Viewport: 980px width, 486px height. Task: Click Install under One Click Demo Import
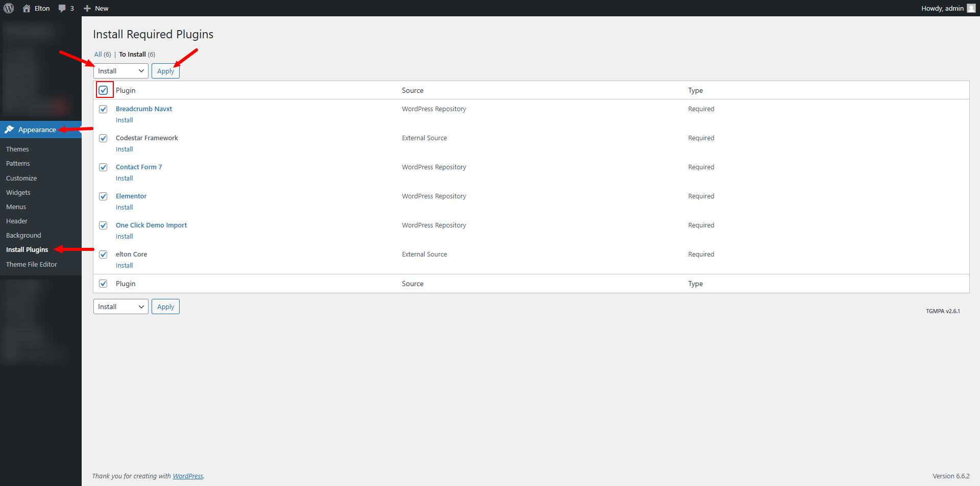[x=124, y=237]
